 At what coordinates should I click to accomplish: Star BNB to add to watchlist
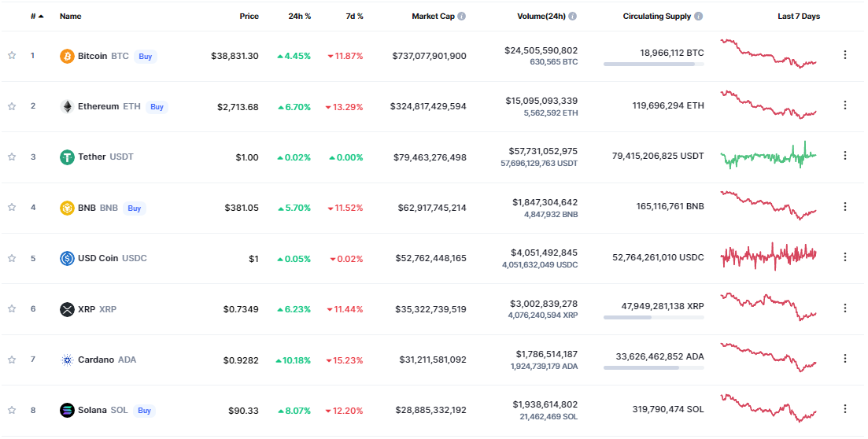12,207
